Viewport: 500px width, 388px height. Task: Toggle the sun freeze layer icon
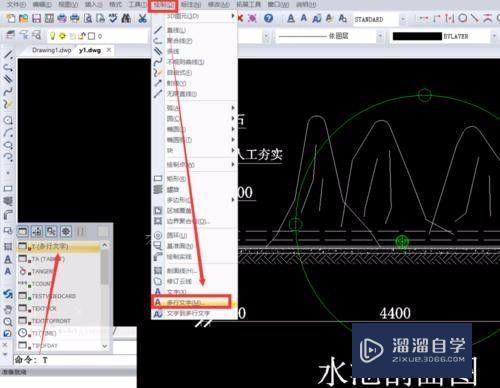(x=62, y=35)
